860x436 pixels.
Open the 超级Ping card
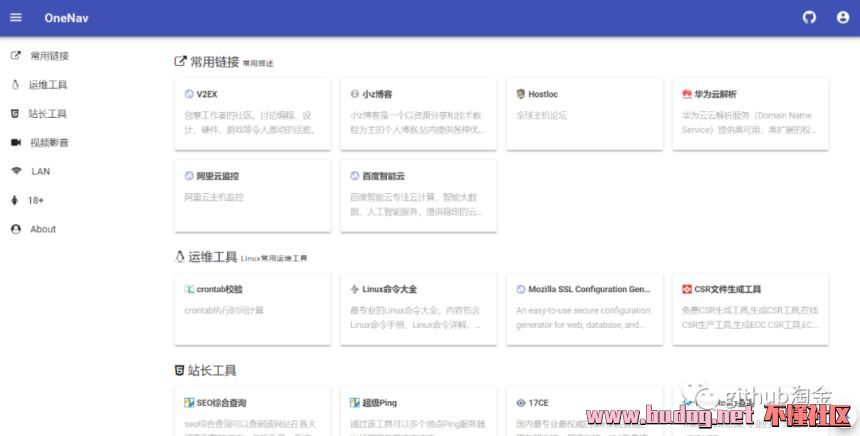click(x=418, y=411)
